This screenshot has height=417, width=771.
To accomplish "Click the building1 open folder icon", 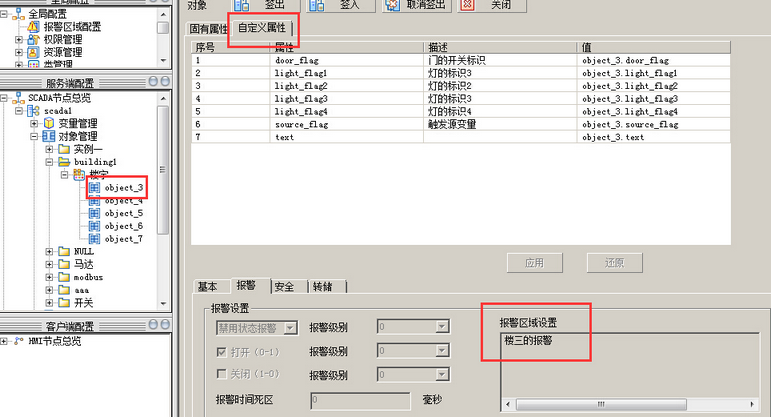I will (64, 161).
